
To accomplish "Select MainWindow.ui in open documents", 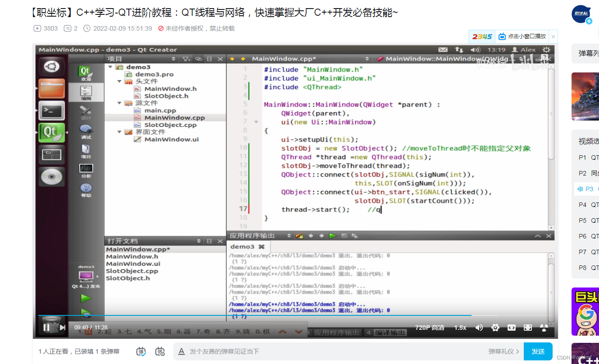I will click(133, 264).
